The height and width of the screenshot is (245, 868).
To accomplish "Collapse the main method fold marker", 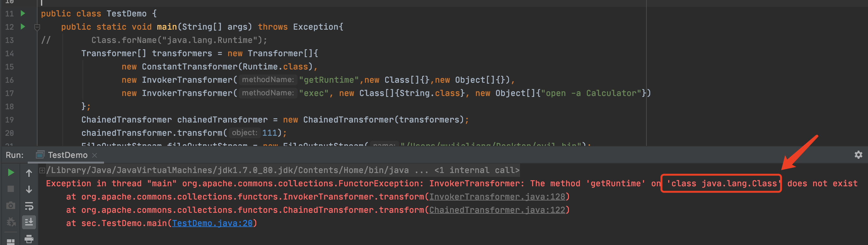I will tap(38, 27).
